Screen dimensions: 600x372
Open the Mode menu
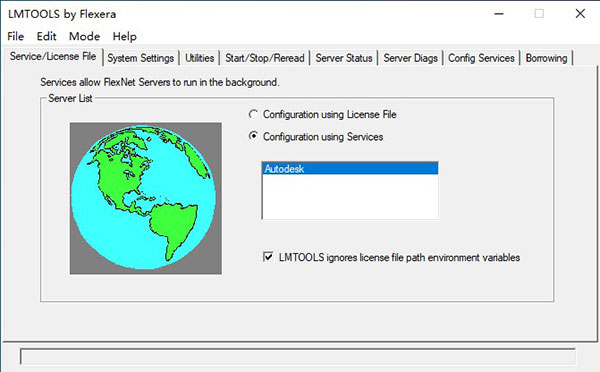[x=84, y=36]
